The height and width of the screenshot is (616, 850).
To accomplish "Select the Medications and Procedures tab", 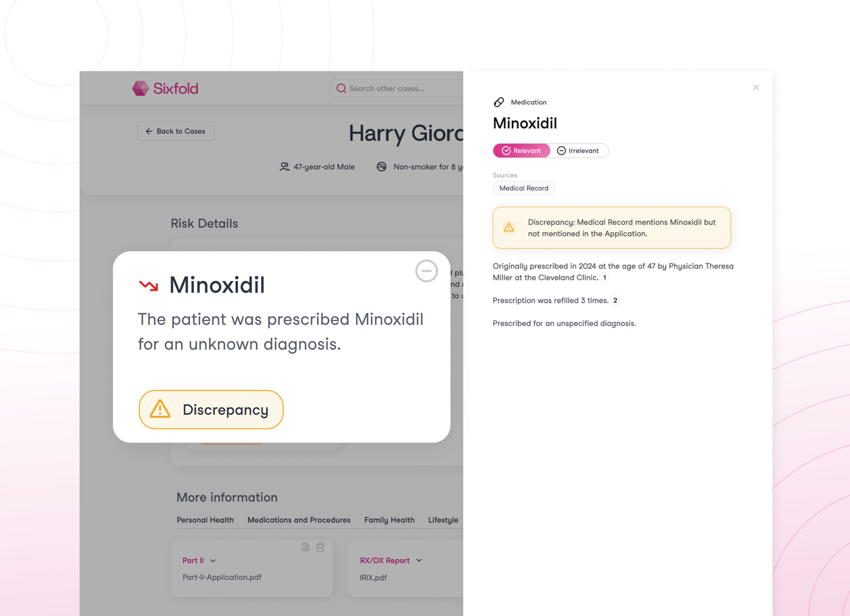I will (299, 520).
